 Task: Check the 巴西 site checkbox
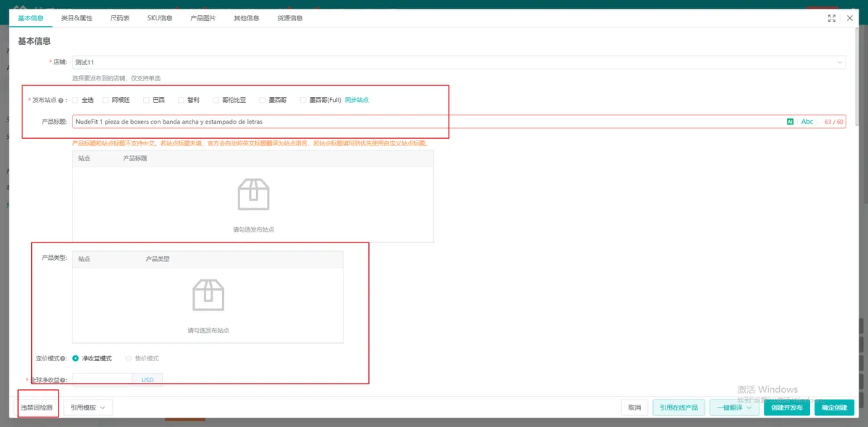pos(146,100)
